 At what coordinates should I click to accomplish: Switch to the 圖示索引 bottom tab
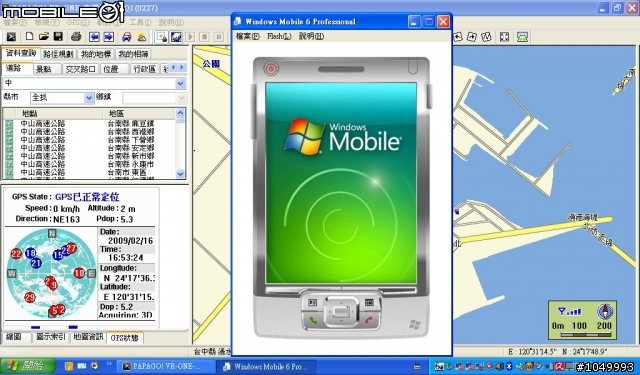click(51, 337)
